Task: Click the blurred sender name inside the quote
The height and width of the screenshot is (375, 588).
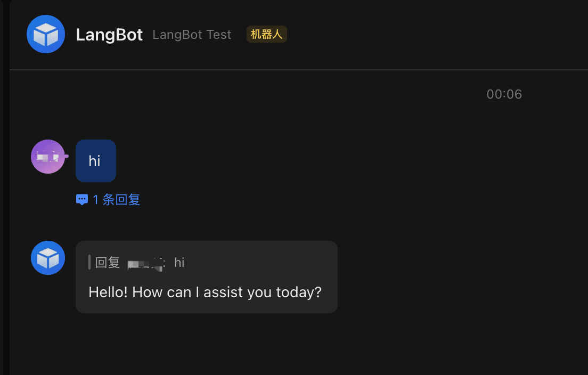Action: [x=145, y=262]
